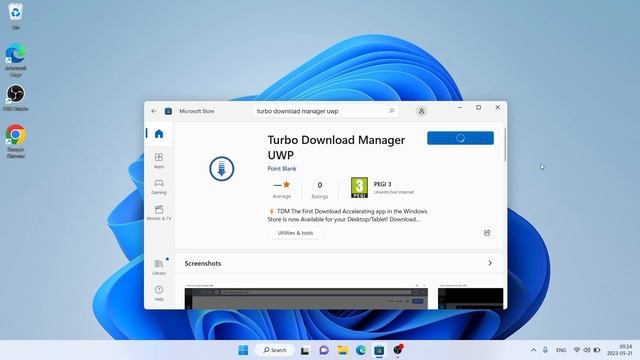Screen dimensions: 640x360
Task: Show hidden tray icons chevron
Action: [x=533, y=350]
